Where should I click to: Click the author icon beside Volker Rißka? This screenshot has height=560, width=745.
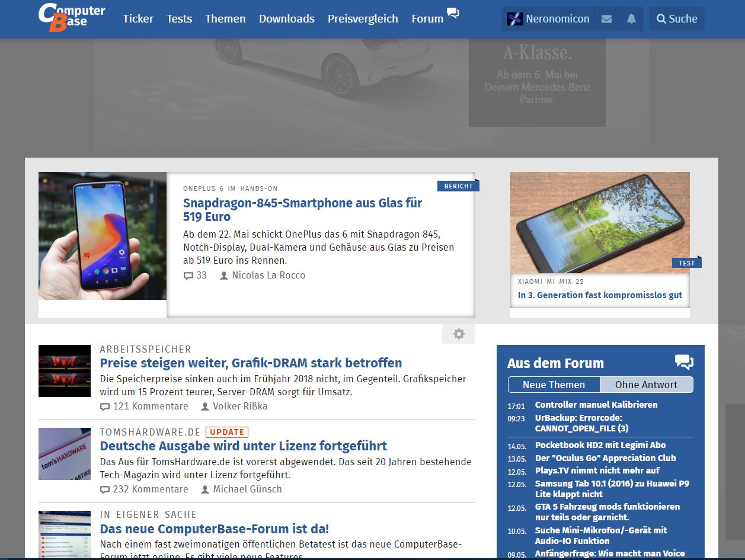pos(205,407)
